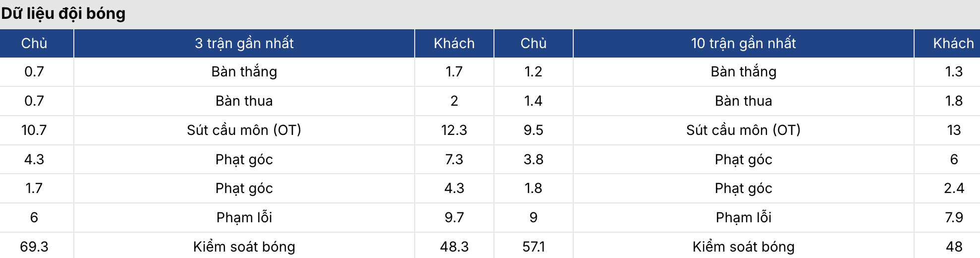Click "Sút cầu môn (OT)" in 3-match table
This screenshot has width=980, height=258.
(x=244, y=130)
